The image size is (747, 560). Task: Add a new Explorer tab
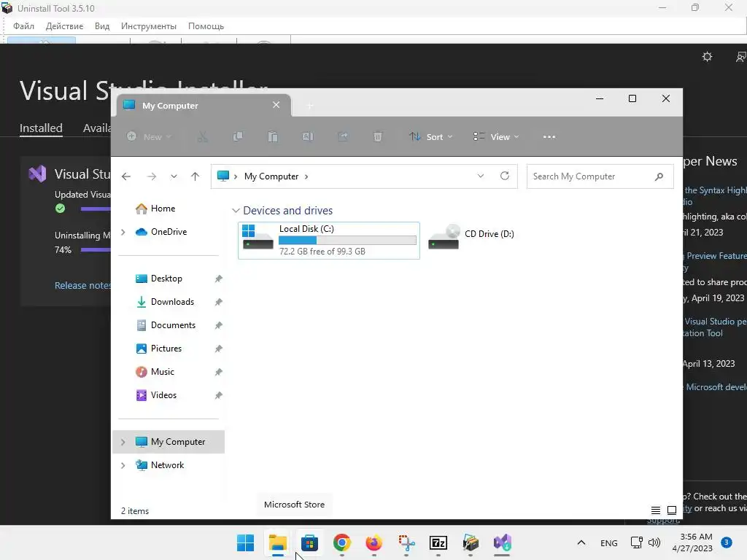tap(309, 106)
